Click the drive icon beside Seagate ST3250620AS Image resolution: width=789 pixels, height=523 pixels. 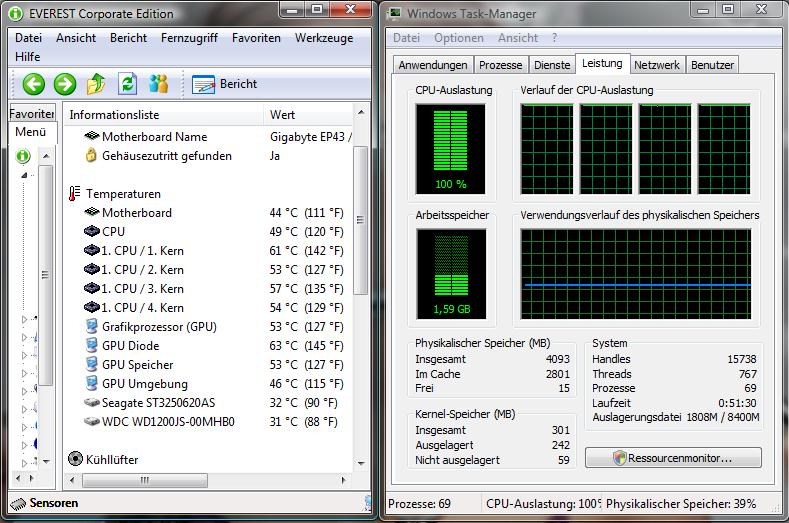[92, 403]
